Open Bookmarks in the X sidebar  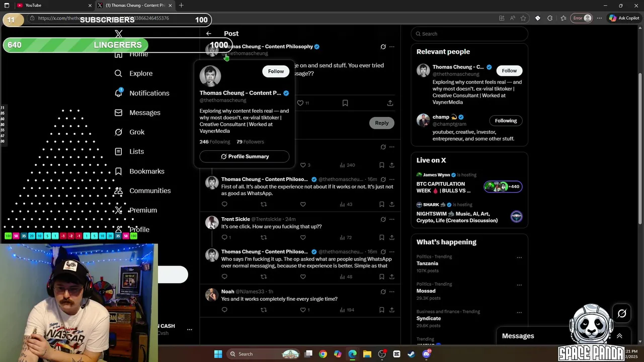point(139,171)
